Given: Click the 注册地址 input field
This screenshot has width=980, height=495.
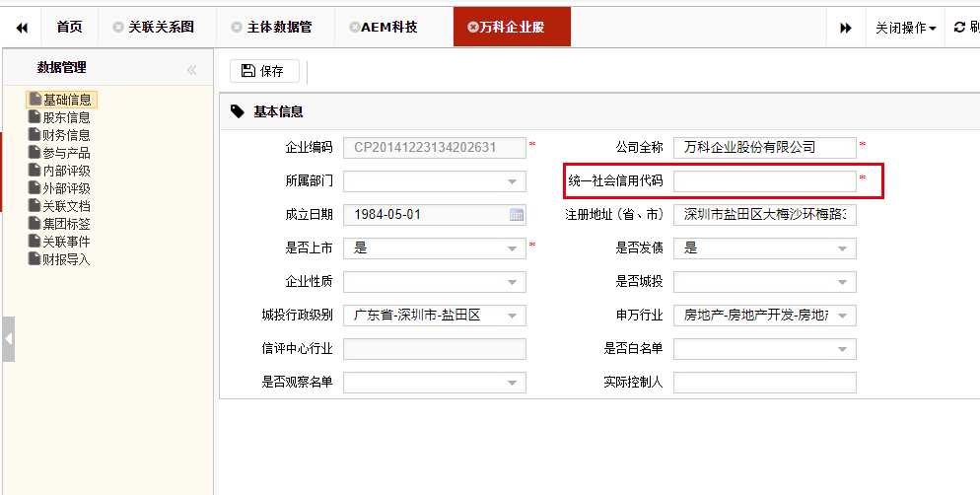Looking at the screenshot, I should point(765,214).
